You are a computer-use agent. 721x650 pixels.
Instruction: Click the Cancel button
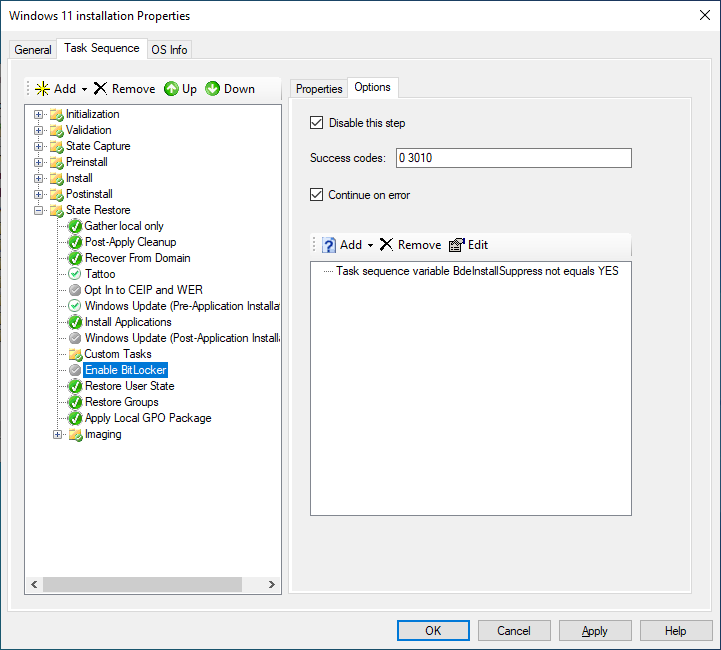(514, 630)
